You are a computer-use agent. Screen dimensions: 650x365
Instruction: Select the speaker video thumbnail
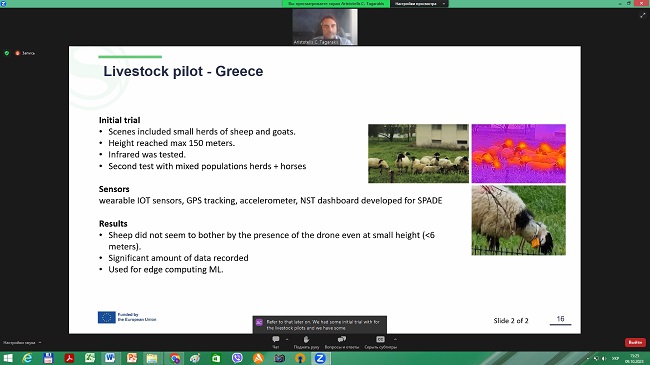[x=325, y=27]
